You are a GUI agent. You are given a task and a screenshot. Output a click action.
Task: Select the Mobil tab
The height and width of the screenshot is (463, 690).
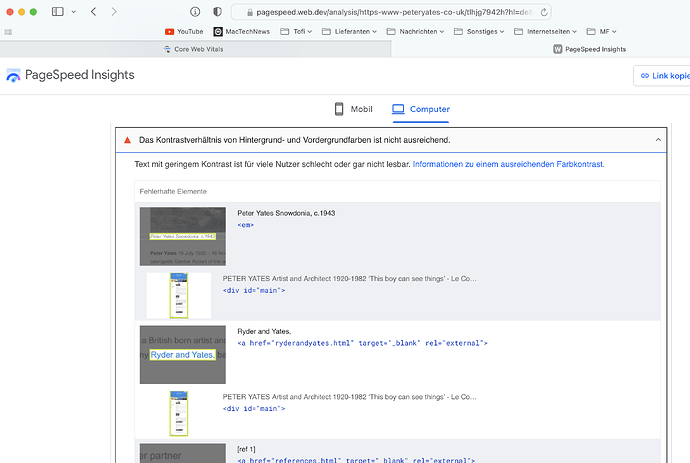353,109
